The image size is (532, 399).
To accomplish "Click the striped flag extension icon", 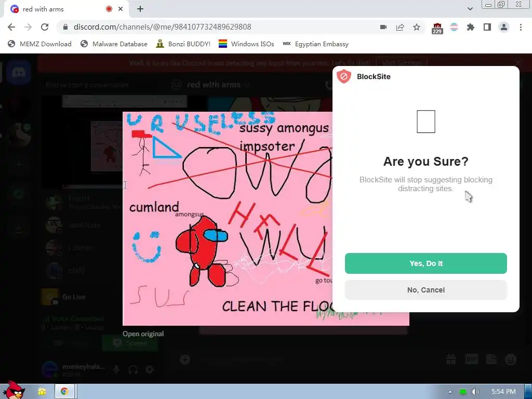I will [x=454, y=27].
